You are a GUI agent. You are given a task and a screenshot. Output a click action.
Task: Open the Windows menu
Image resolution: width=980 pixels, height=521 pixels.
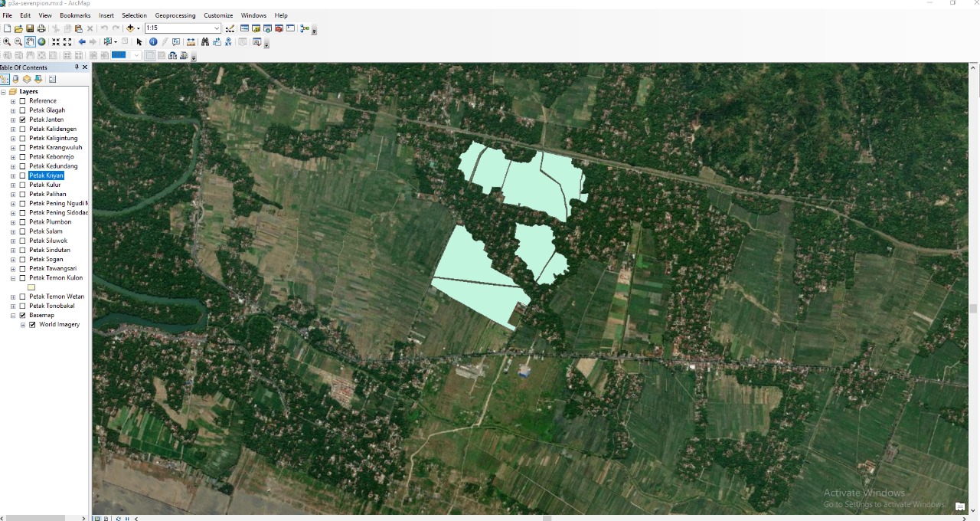(253, 15)
